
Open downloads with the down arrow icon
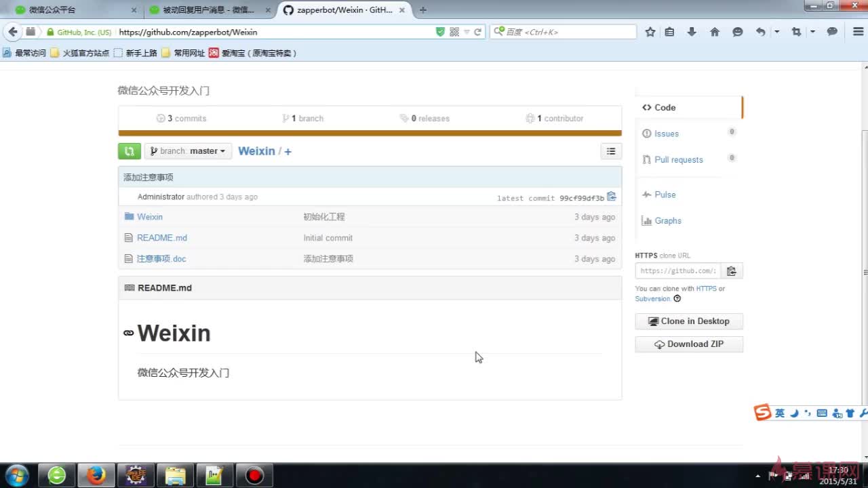(692, 32)
